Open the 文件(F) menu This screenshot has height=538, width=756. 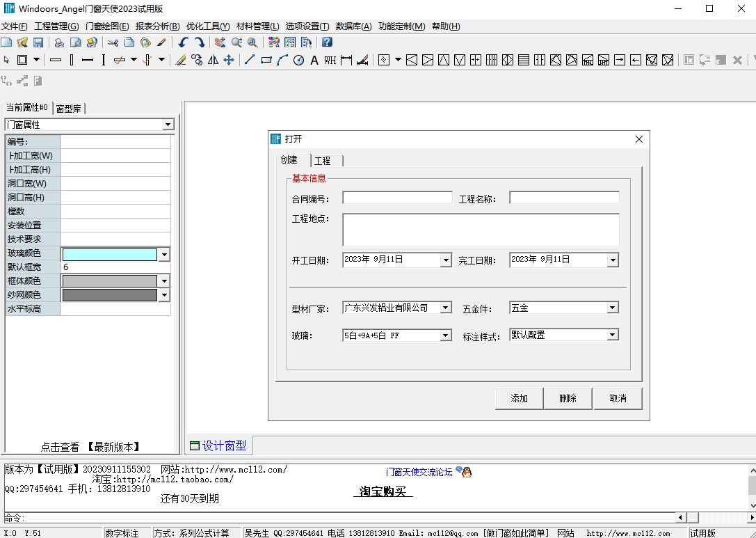(15, 26)
